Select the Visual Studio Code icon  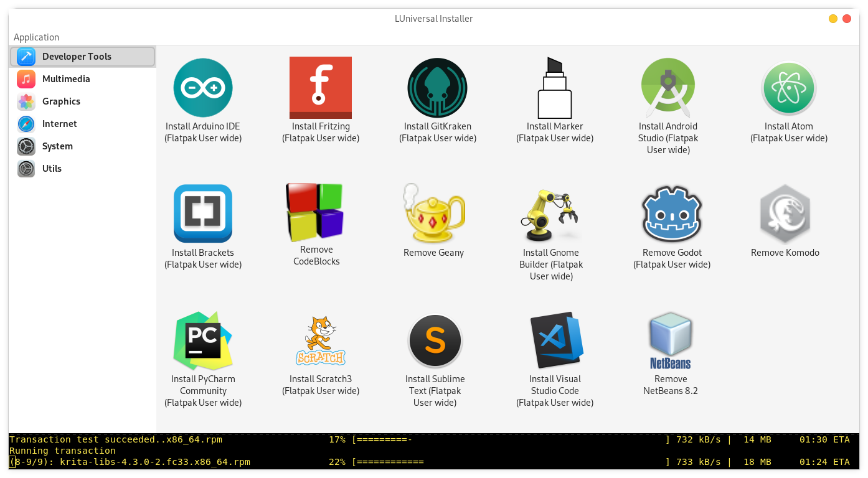pos(555,340)
